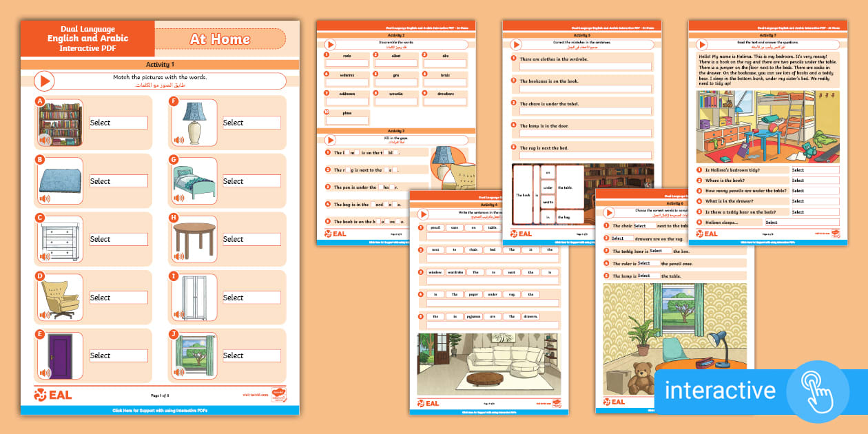Open the Select dropdown in 'The chair' sentence
868x434 pixels.
[x=645, y=226]
